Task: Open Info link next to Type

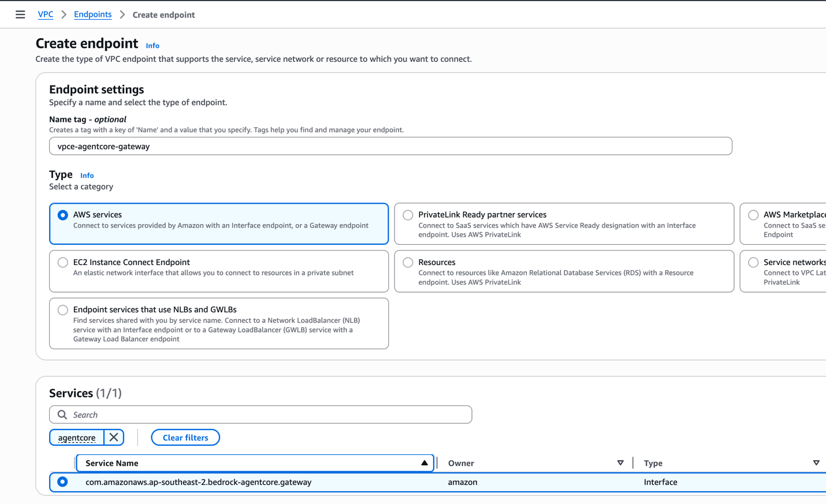Action: pos(87,176)
